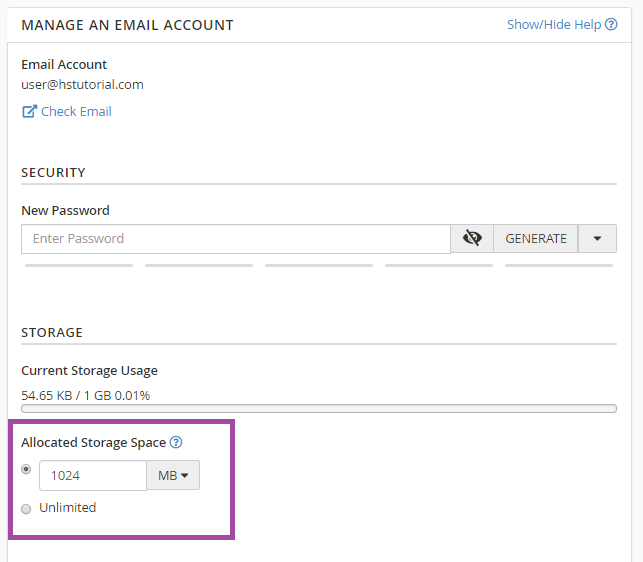Choose the Unlimited storage radio button

pyautogui.click(x=27, y=509)
